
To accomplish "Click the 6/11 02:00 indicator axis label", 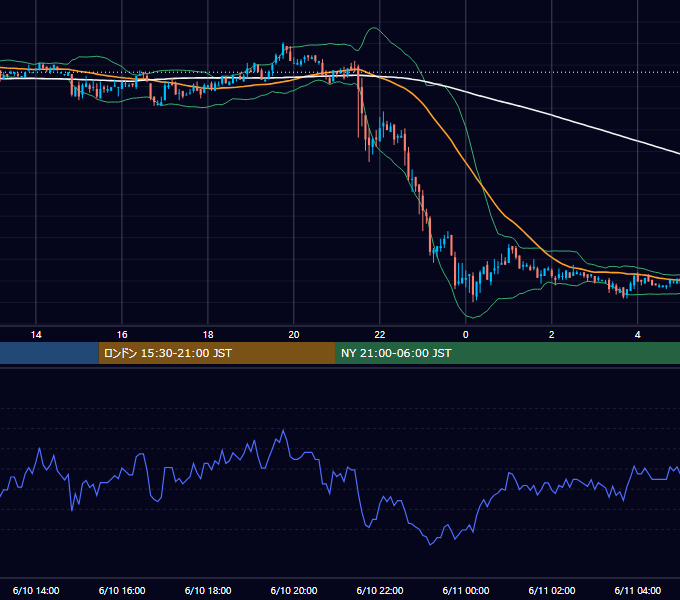I will 551,590.
